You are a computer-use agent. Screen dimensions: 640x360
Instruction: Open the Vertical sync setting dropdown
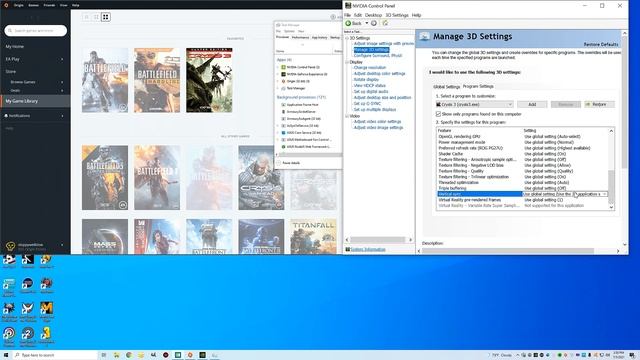click(604, 194)
